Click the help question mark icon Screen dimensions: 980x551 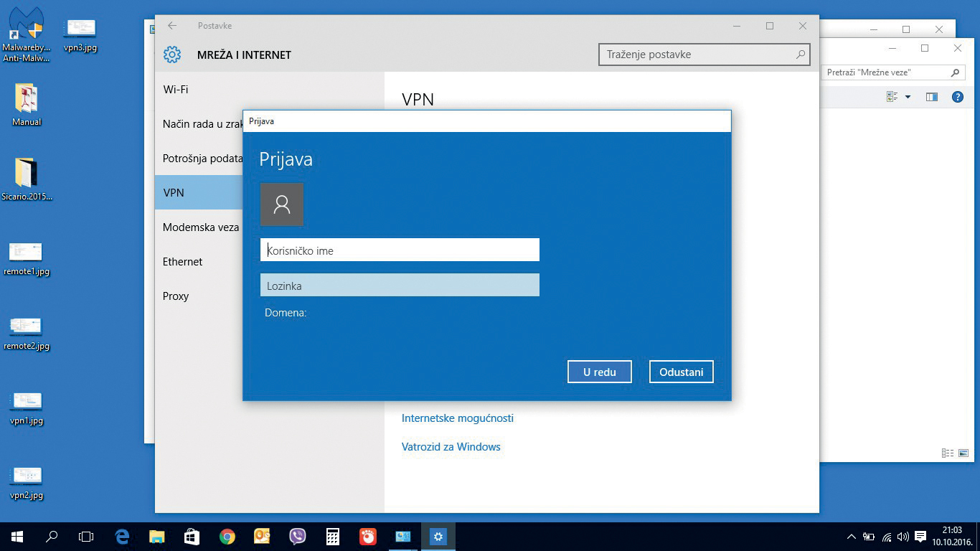point(957,97)
